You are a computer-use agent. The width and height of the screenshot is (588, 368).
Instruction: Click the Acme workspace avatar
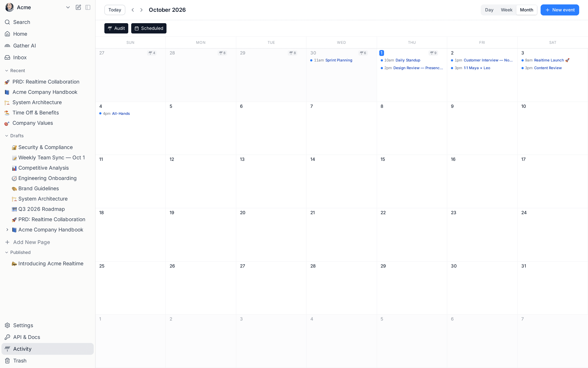click(x=10, y=7)
